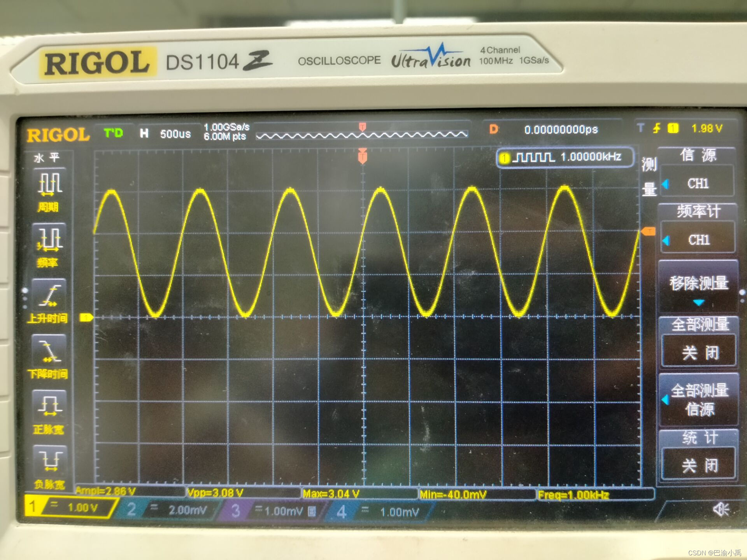
Task: Select the 负脉宽 negative pulse width icon
Action: tap(50, 463)
